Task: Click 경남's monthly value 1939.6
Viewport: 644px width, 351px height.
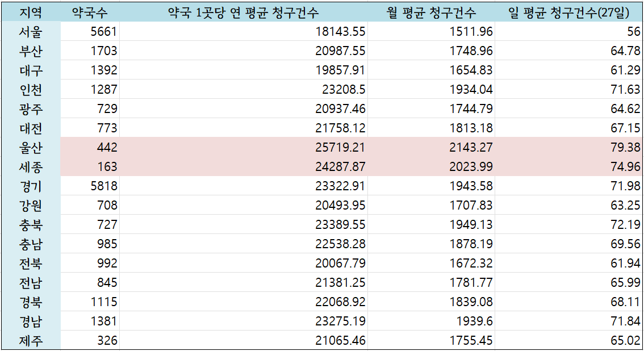Action: [x=473, y=321]
